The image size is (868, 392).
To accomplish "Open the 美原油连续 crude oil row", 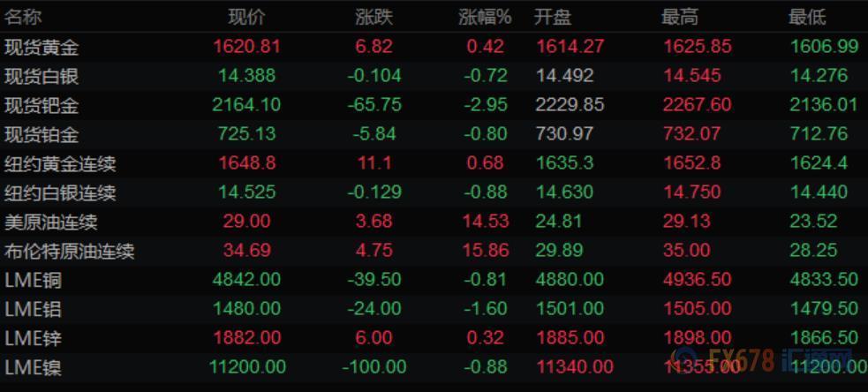I will 50,222.
